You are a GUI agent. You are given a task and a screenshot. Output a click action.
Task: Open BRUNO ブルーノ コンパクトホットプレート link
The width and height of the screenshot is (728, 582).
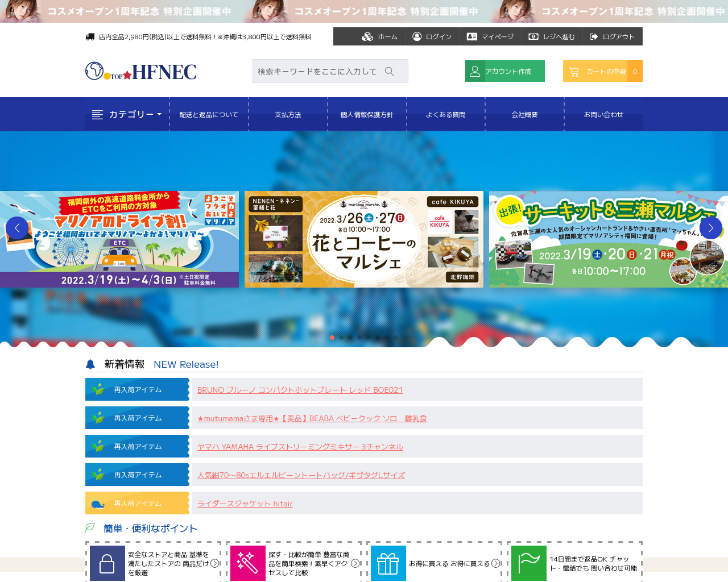click(300, 390)
